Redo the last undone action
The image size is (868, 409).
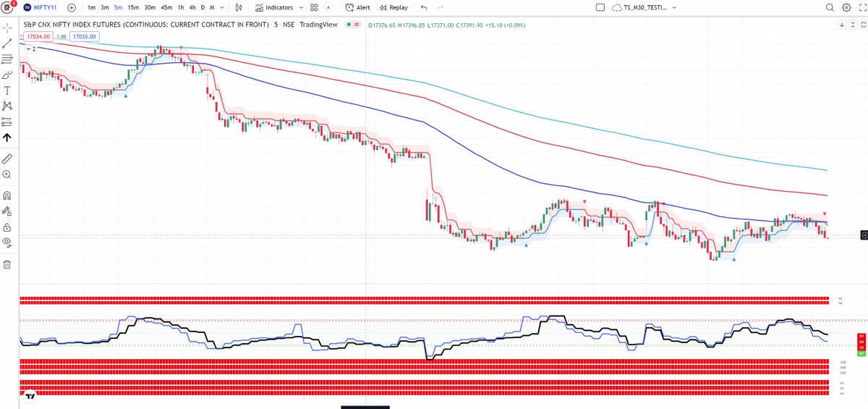pyautogui.click(x=441, y=7)
